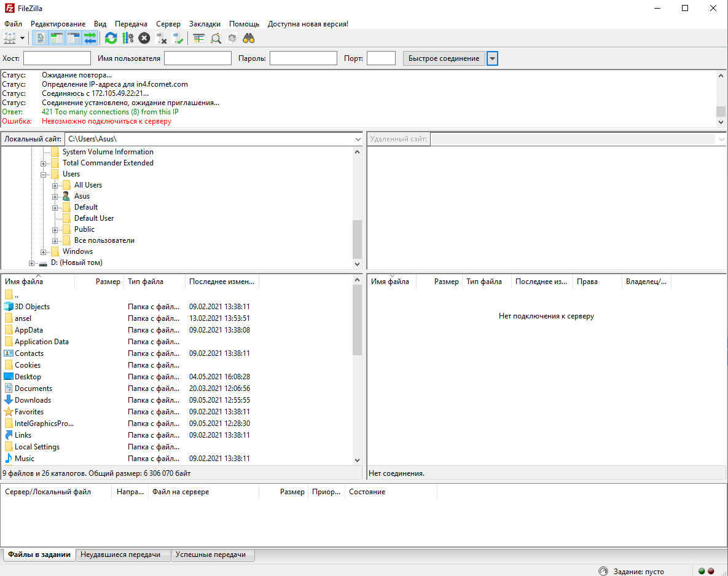The width and height of the screenshot is (728, 576).
Task: Expand the D: (Новый том) drive
Action: (x=31, y=263)
